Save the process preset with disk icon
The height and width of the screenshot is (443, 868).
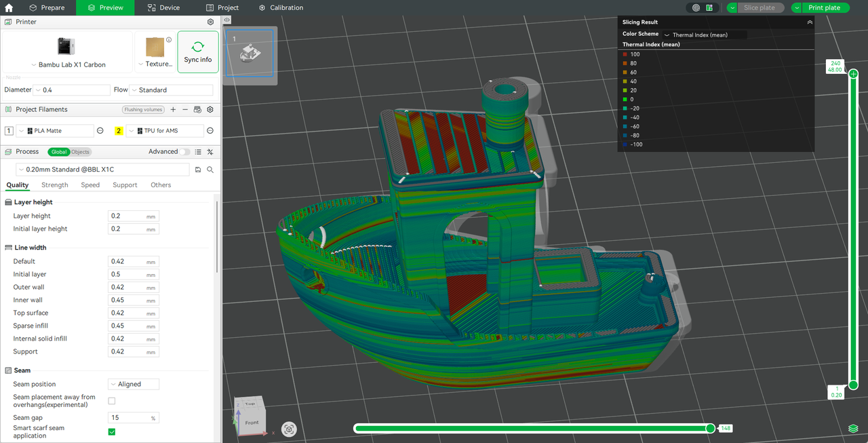click(198, 170)
